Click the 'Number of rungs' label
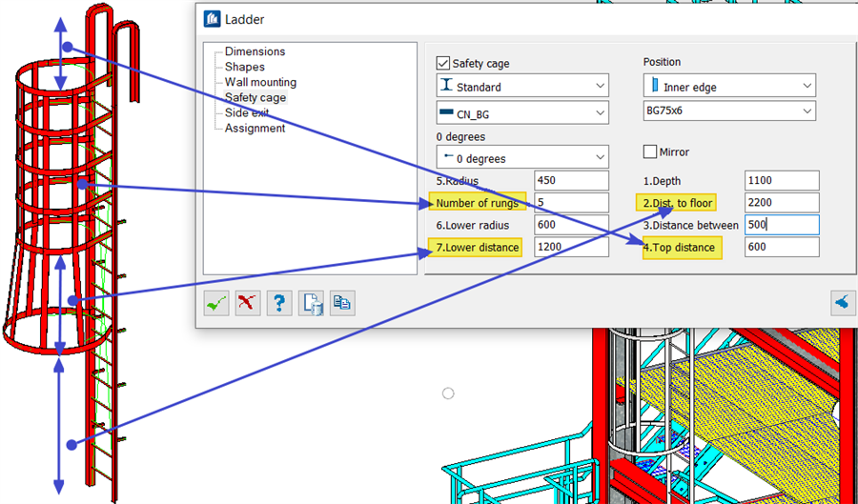 point(478,203)
